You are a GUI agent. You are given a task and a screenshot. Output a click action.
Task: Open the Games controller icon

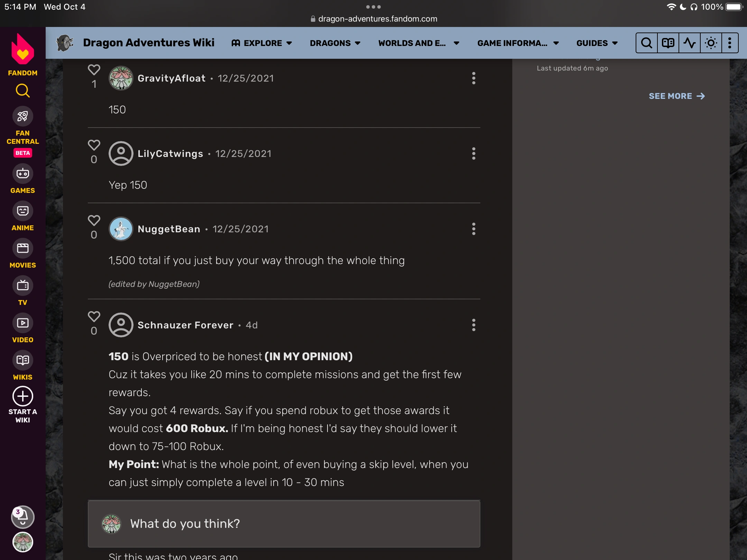pos(22,174)
